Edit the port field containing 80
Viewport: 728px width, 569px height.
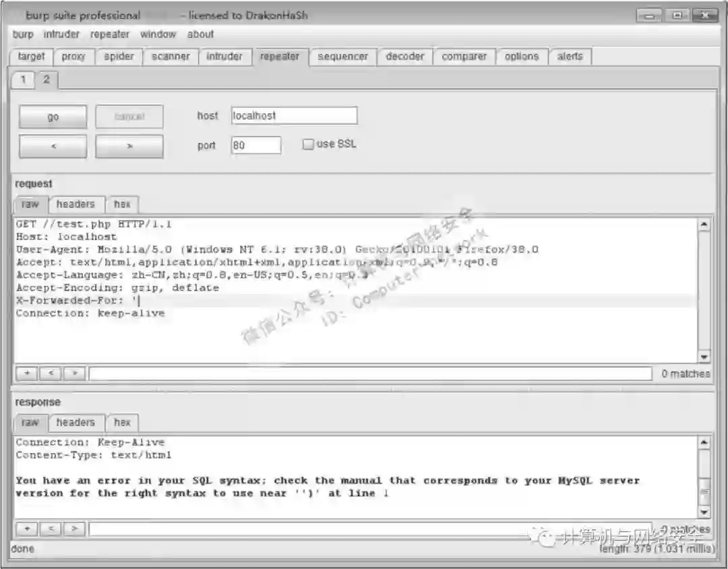click(256, 146)
